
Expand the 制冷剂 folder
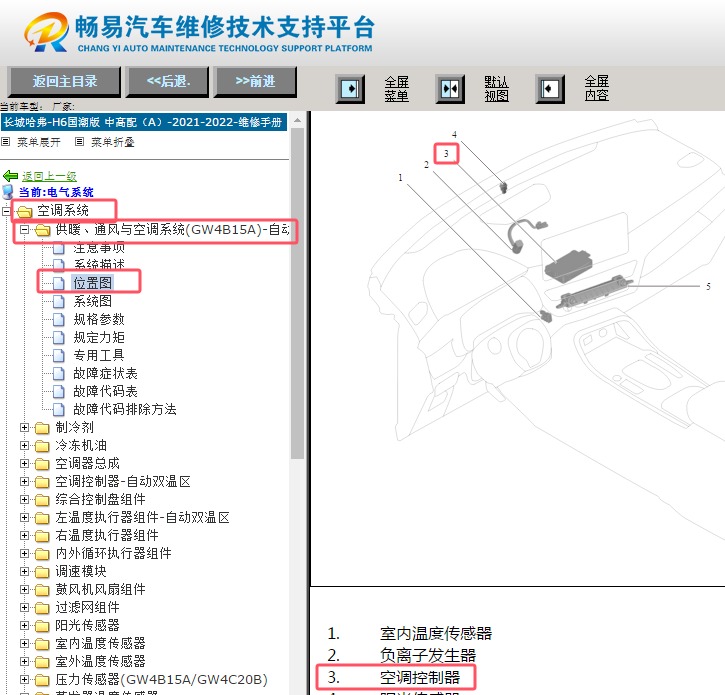25,428
